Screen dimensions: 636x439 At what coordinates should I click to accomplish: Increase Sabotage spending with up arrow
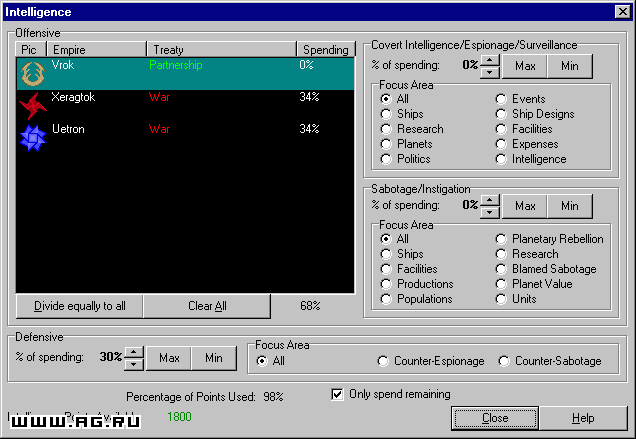(x=490, y=201)
